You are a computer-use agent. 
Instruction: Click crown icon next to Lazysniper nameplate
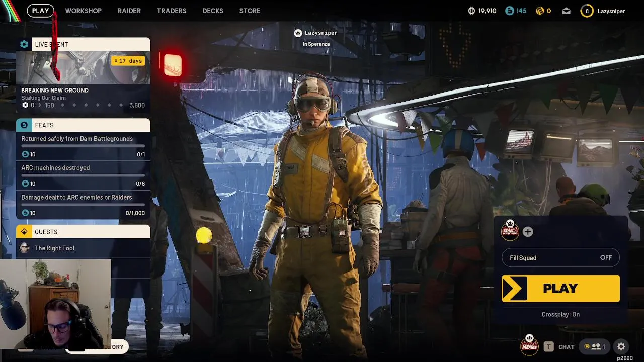click(298, 33)
